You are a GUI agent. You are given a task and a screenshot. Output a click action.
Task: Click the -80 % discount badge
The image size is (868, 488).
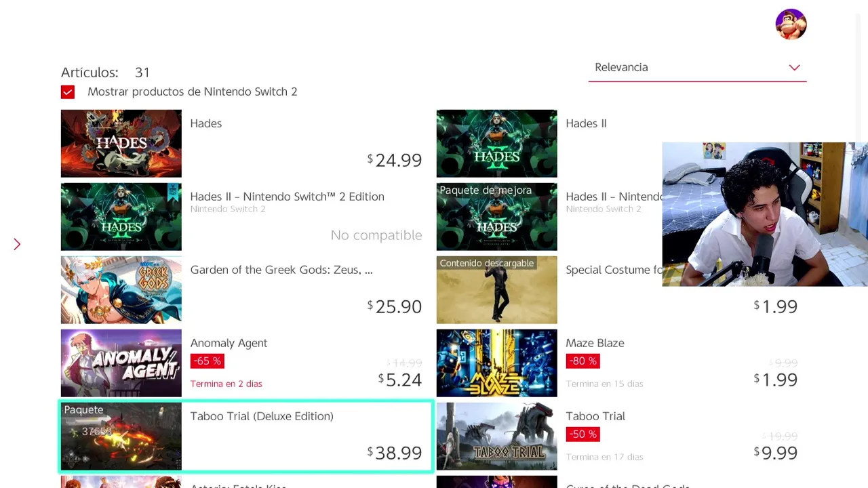tap(583, 361)
